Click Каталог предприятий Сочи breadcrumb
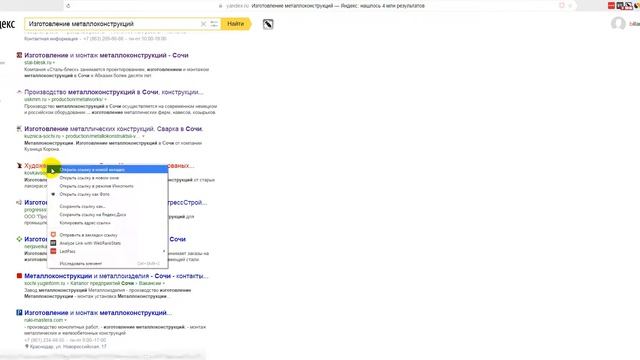The height and width of the screenshot is (360, 640). (x=102, y=283)
